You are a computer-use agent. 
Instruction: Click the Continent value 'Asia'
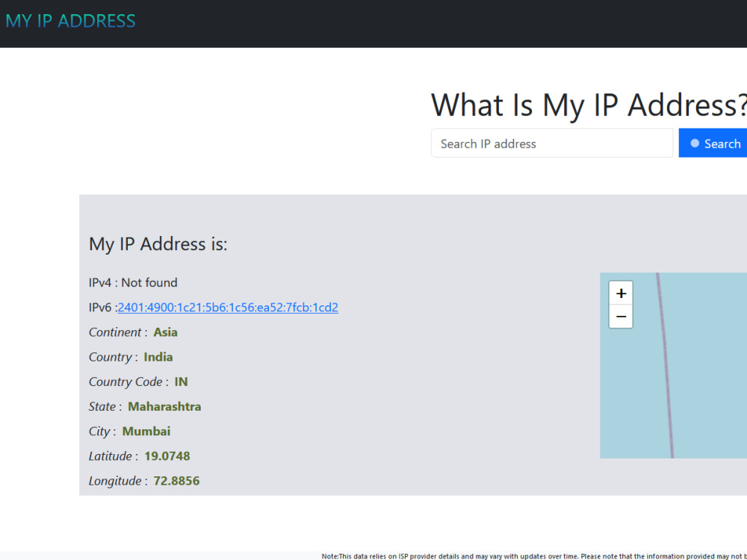(165, 332)
